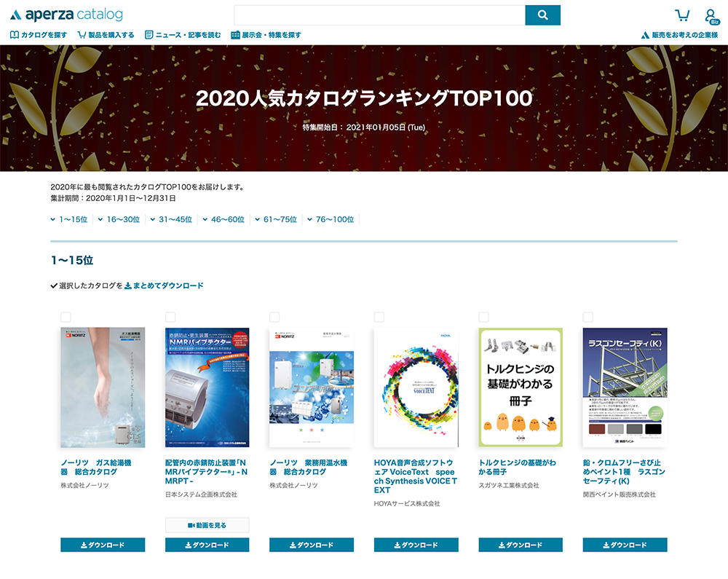Open ラスゴンセーフティ(K) catalog cover
This screenshot has width=728, height=579.
pyautogui.click(x=625, y=387)
